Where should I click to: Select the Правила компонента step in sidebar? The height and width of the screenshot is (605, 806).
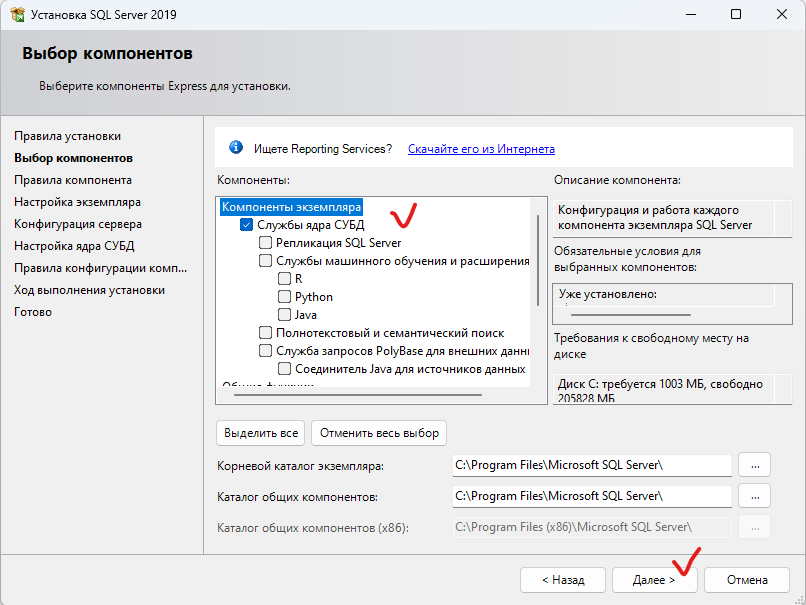73,180
